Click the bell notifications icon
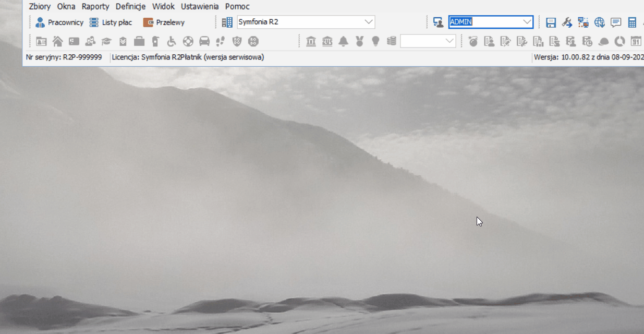644x334 pixels. 343,41
